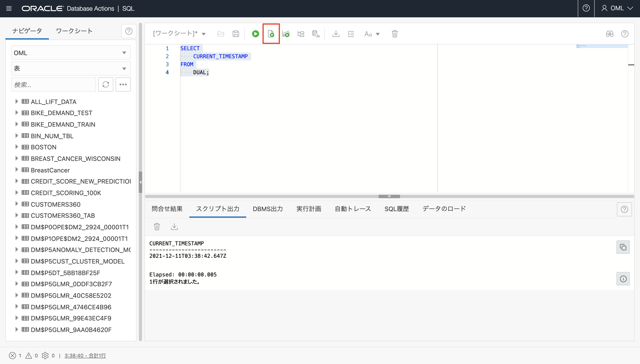This screenshot has height=364, width=640.
Task: Expand the BOSTON table node
Action: tap(16, 147)
